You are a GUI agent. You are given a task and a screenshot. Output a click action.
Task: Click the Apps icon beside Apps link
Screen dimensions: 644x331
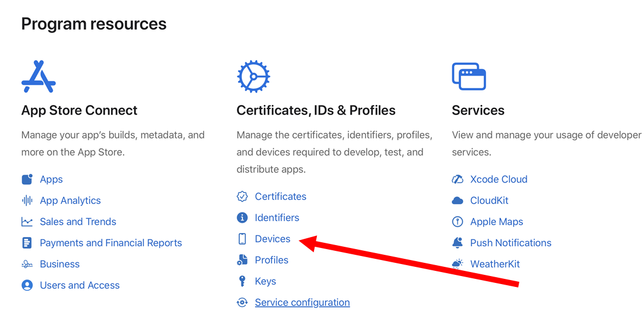coord(27,179)
